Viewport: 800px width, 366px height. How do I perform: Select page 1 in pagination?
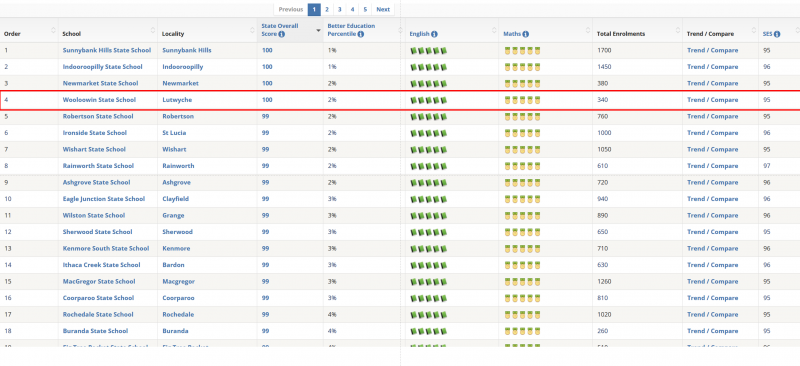coord(314,9)
